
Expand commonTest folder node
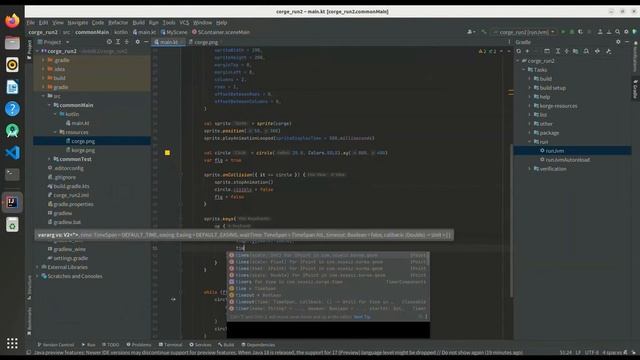point(49,159)
